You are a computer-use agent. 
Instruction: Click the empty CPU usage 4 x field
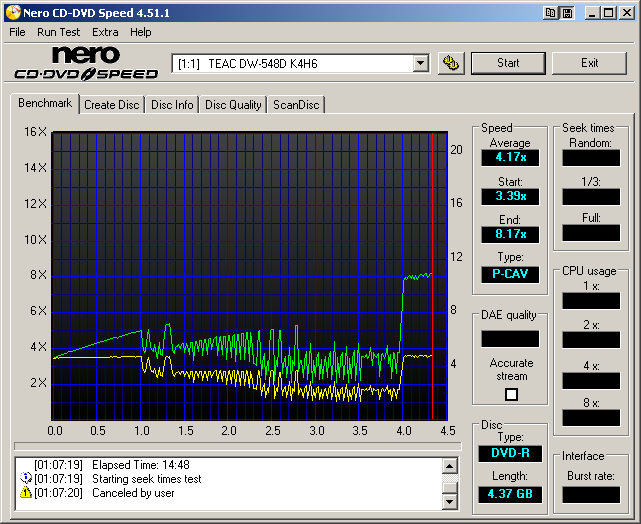[591, 381]
